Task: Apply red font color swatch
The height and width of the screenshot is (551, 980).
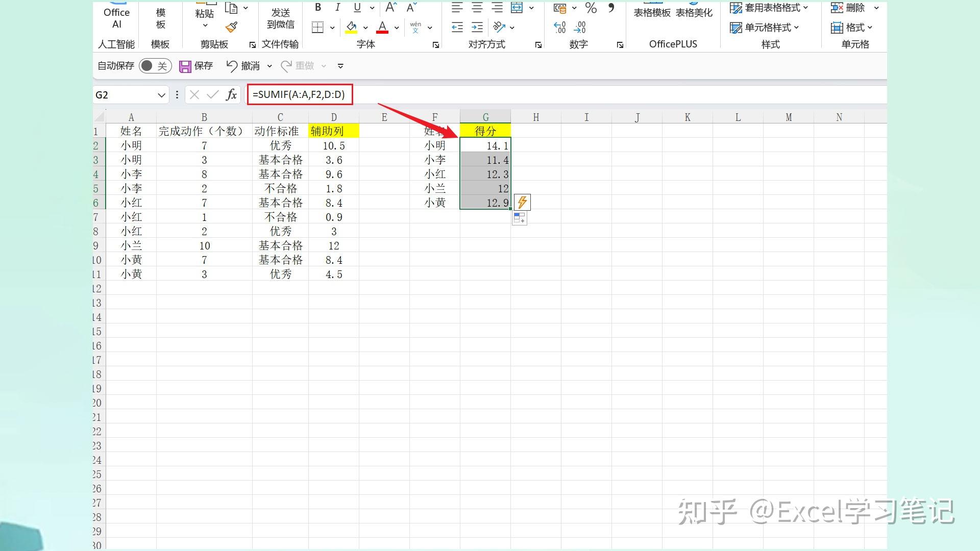Action: 382,27
